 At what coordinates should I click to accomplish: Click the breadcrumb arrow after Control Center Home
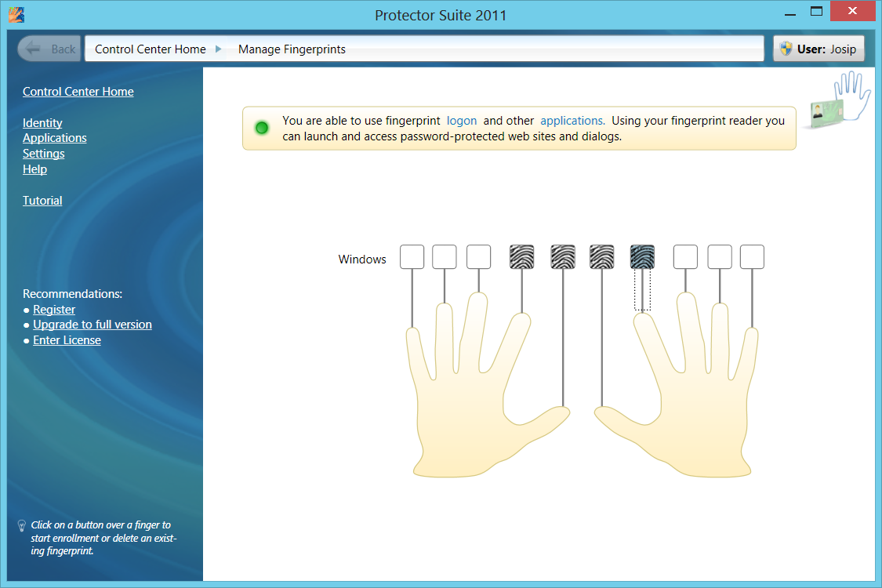pyautogui.click(x=219, y=49)
